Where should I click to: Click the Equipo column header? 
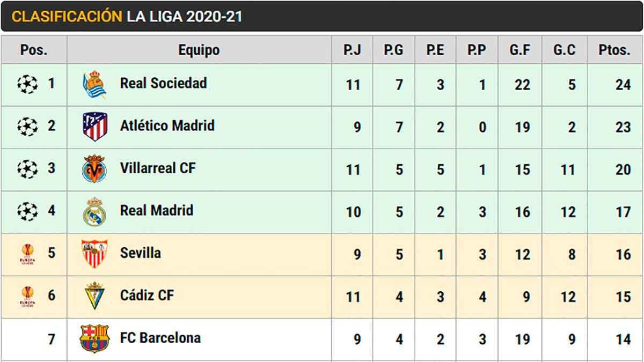tap(199, 50)
